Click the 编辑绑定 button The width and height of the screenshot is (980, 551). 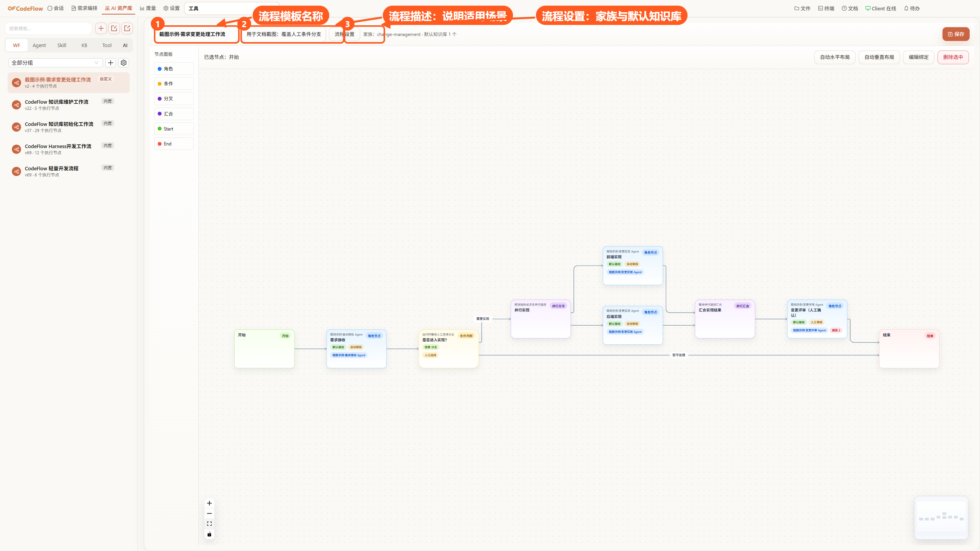tap(919, 57)
